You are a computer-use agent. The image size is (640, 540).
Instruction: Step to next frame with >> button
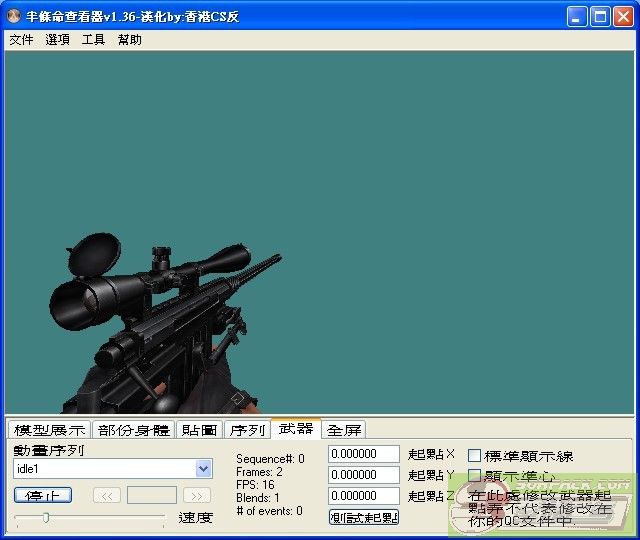pos(197,495)
